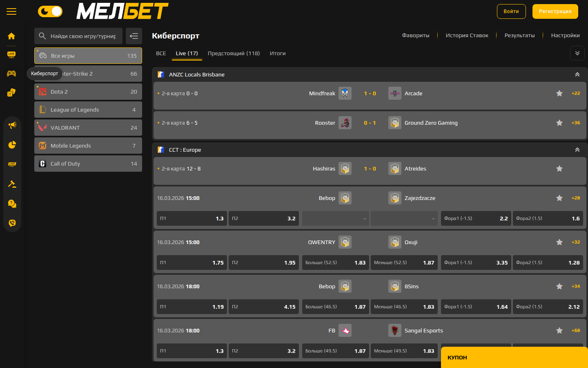The height and width of the screenshot is (368, 588).
Task: Click the Регистрация button
Action: click(x=555, y=11)
